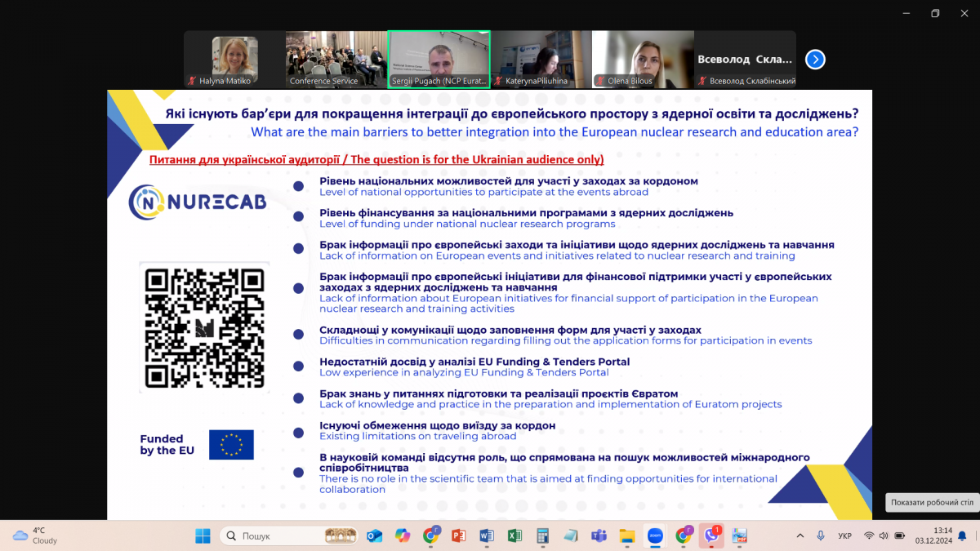Image resolution: width=980 pixels, height=551 pixels.
Task: Open the weather widget showing 4°C Cloudy
Action: click(x=36, y=535)
